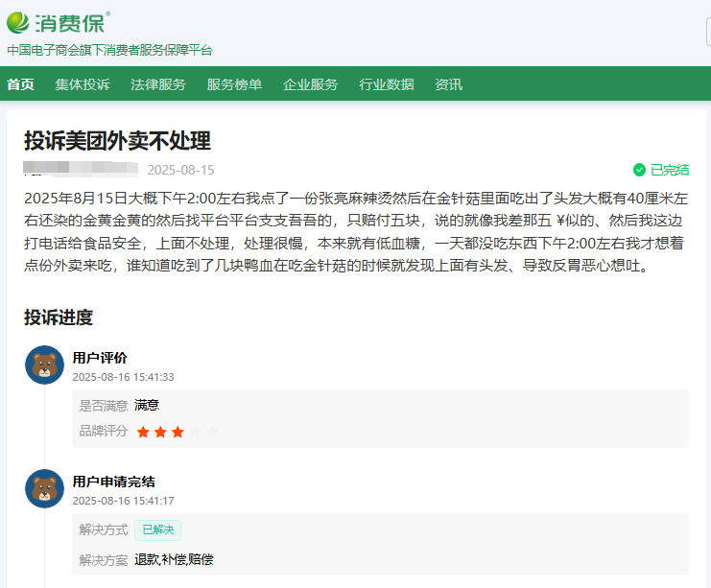
Task: Go to 集体投诉 in navigation bar
Action: (x=83, y=84)
